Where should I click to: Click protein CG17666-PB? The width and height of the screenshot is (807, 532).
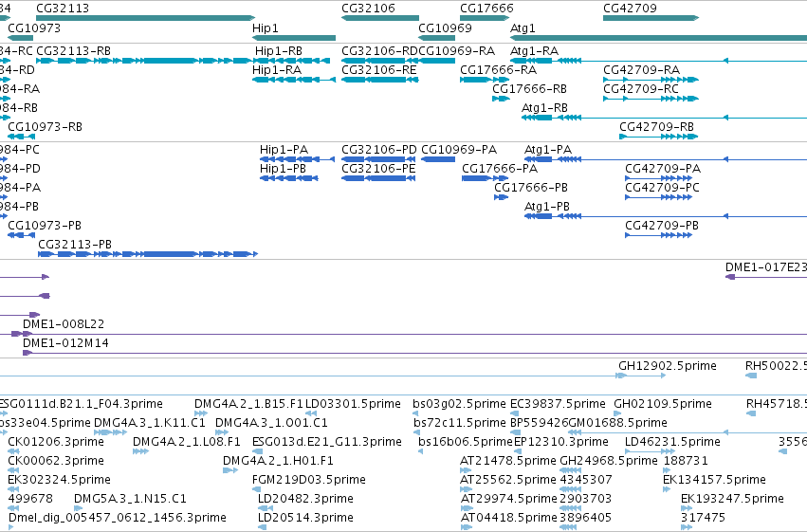(x=502, y=197)
